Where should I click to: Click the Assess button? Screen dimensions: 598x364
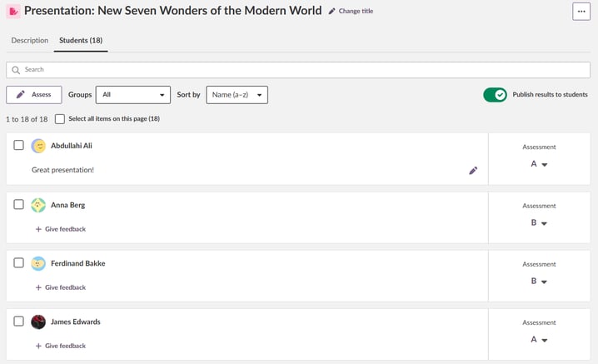point(34,95)
